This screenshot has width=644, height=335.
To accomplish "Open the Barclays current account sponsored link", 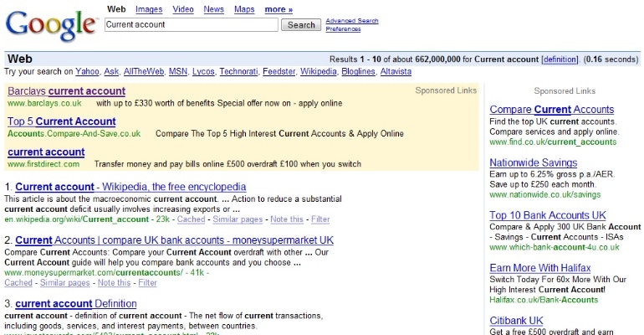I will pyautogui.click(x=66, y=90).
